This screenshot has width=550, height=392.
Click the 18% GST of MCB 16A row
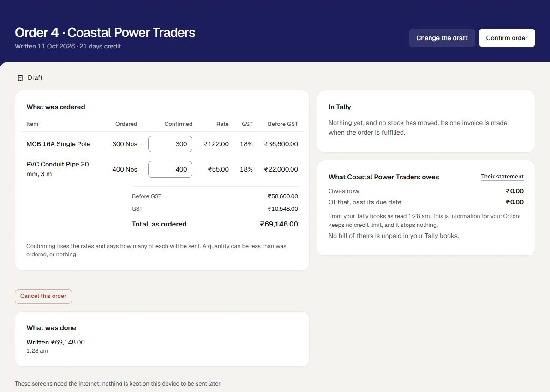click(x=246, y=144)
